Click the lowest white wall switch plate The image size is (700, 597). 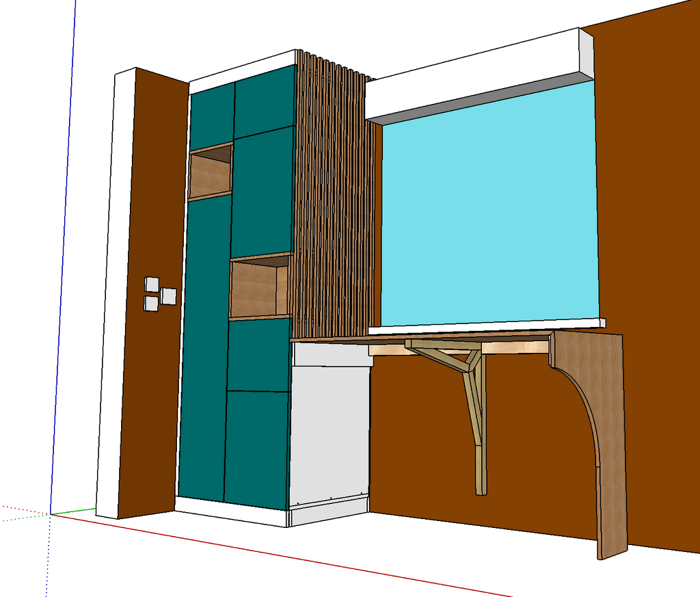pyautogui.click(x=151, y=304)
